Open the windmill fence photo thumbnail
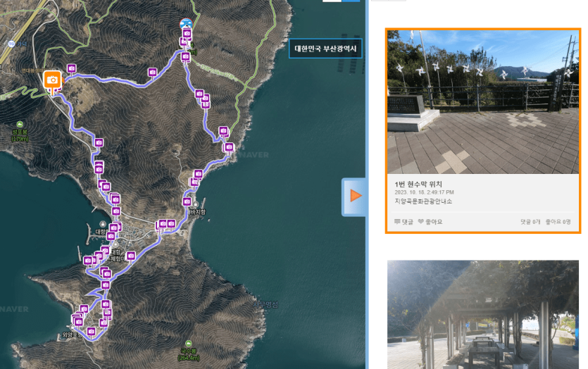This screenshot has width=588, height=369. coord(482,101)
